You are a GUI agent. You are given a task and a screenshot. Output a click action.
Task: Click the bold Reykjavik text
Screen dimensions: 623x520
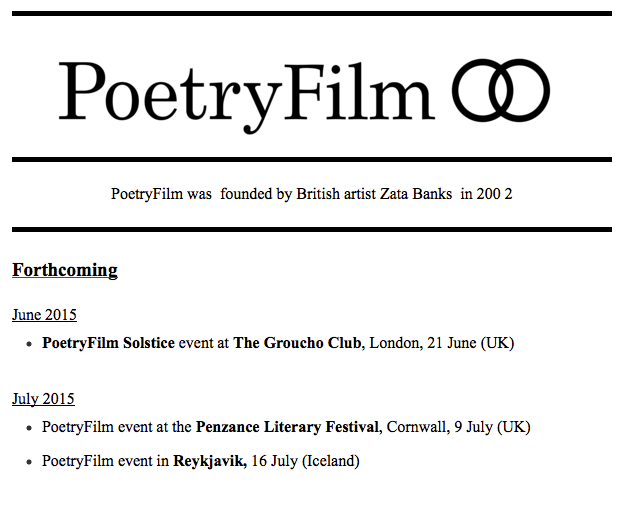pos(210,461)
